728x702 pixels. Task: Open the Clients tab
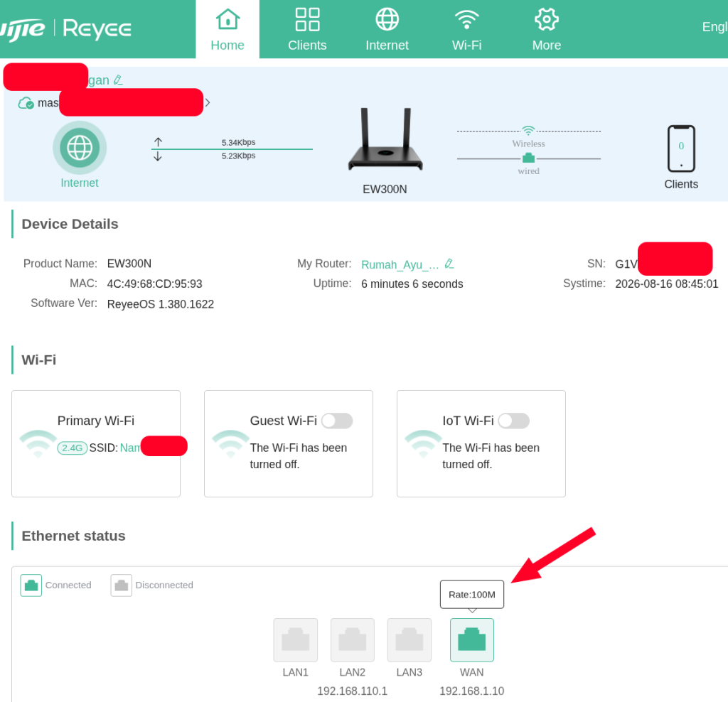tap(307, 29)
